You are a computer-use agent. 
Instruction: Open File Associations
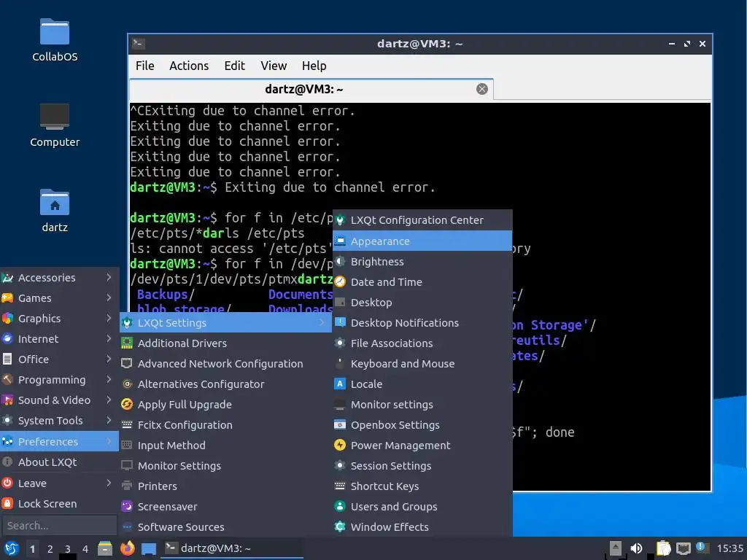pyautogui.click(x=422, y=343)
